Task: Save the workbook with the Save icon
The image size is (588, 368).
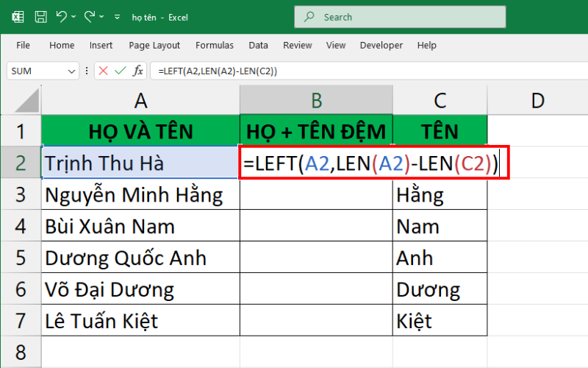Action: tap(40, 17)
